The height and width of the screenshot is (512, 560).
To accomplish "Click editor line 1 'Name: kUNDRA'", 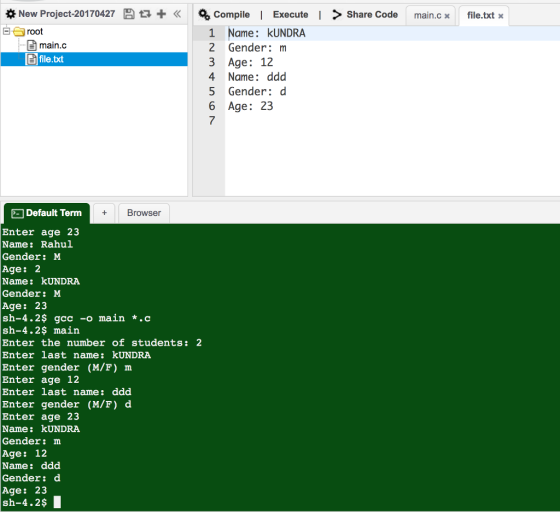I will (267, 33).
